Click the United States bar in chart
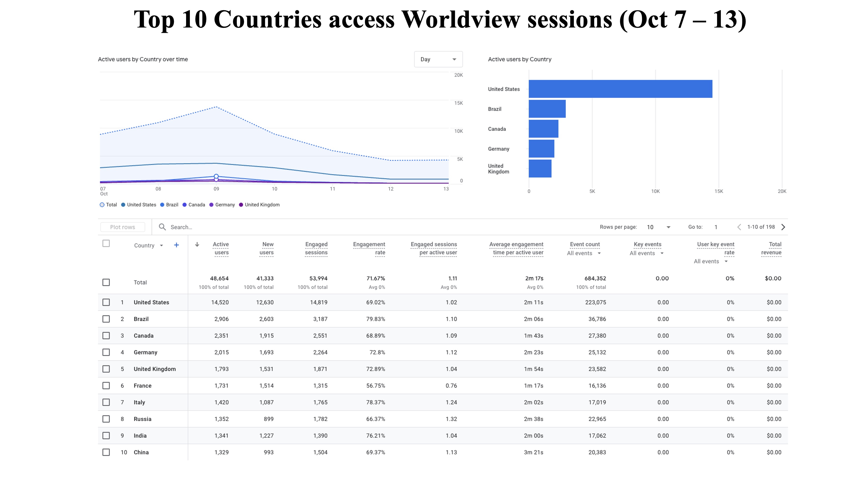Viewport: 868px width, 487px height. click(x=620, y=89)
